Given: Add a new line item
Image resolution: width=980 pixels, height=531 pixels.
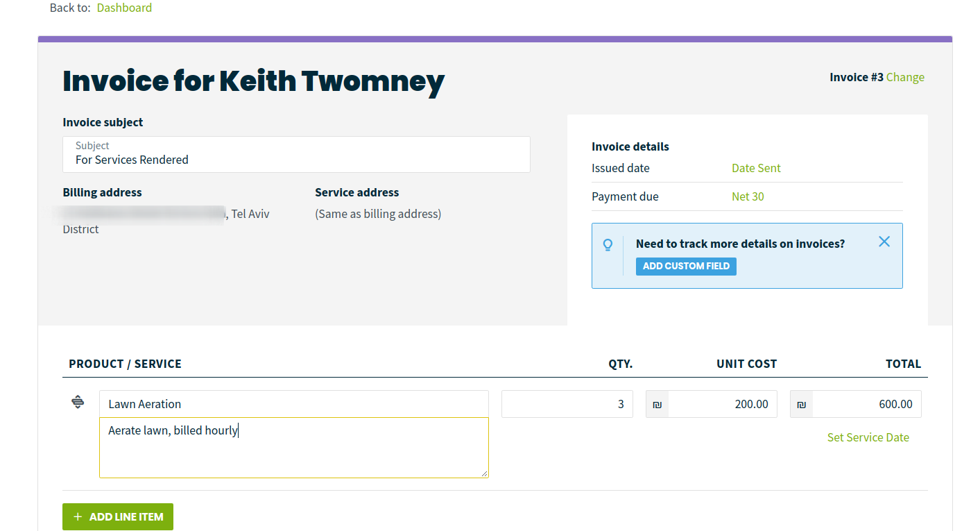Looking at the screenshot, I should [118, 517].
